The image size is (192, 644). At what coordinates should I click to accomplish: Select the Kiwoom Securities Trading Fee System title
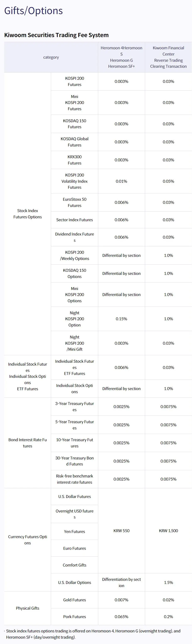56,35
